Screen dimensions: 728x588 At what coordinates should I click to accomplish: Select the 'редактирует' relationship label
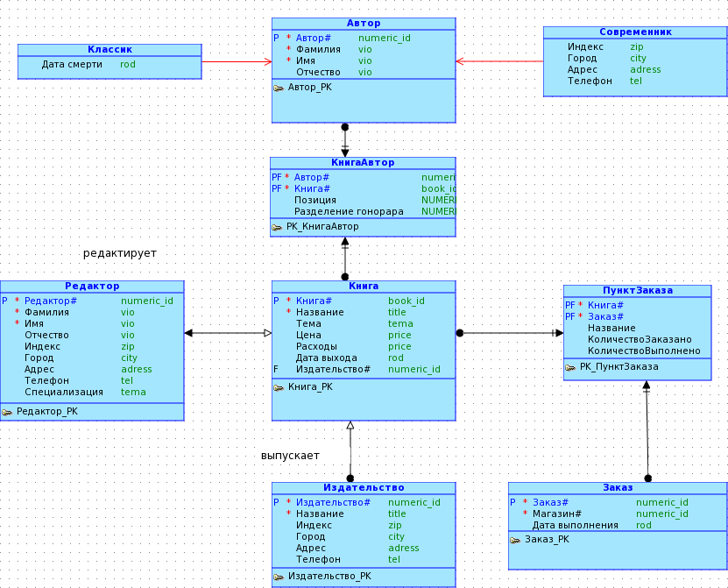coord(119,253)
